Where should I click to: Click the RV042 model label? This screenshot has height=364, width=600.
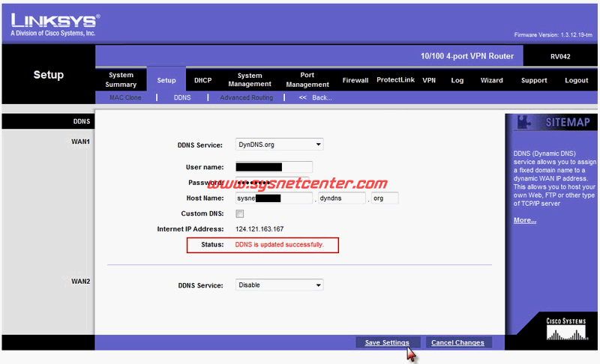[560, 56]
